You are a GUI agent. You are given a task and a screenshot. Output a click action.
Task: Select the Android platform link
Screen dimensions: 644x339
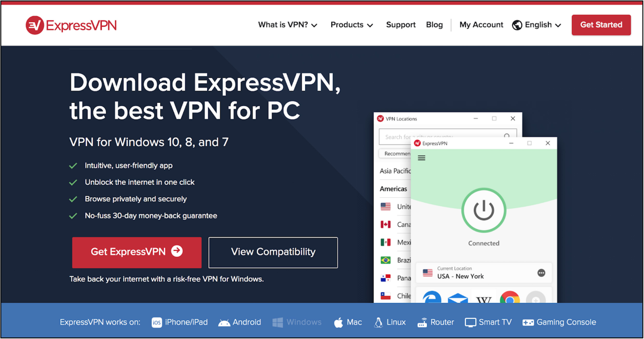coord(239,322)
